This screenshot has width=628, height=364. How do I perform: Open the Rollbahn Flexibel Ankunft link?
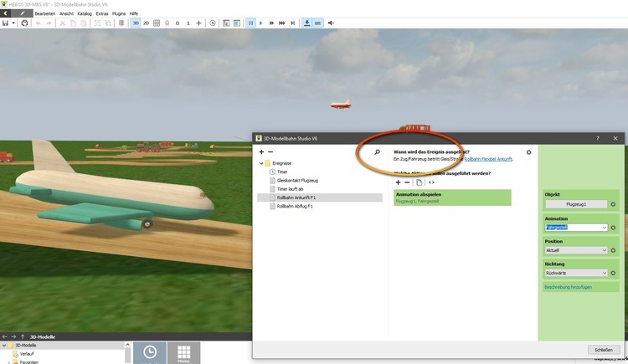[x=488, y=159]
